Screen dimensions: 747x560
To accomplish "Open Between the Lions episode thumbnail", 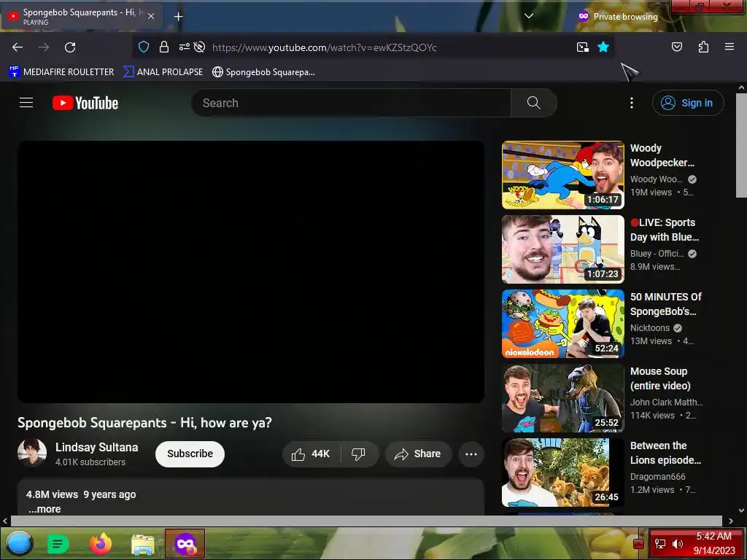I will tap(562, 472).
